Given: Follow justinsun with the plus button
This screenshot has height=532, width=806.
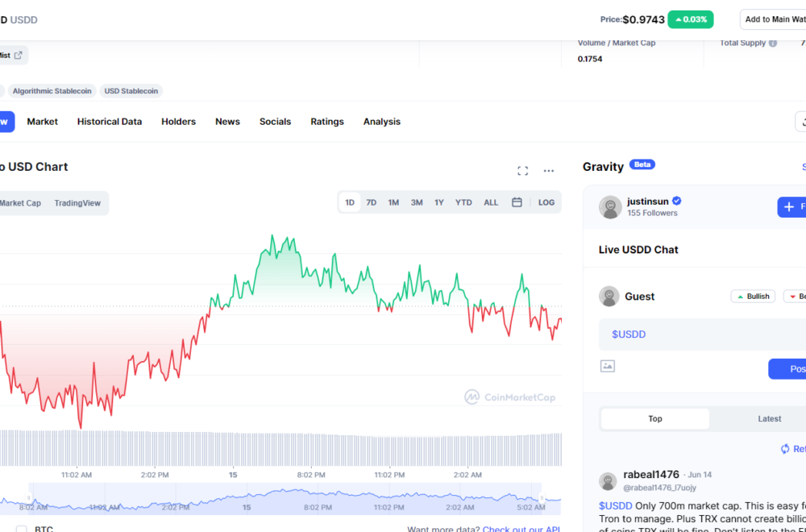Looking at the screenshot, I should pos(791,206).
